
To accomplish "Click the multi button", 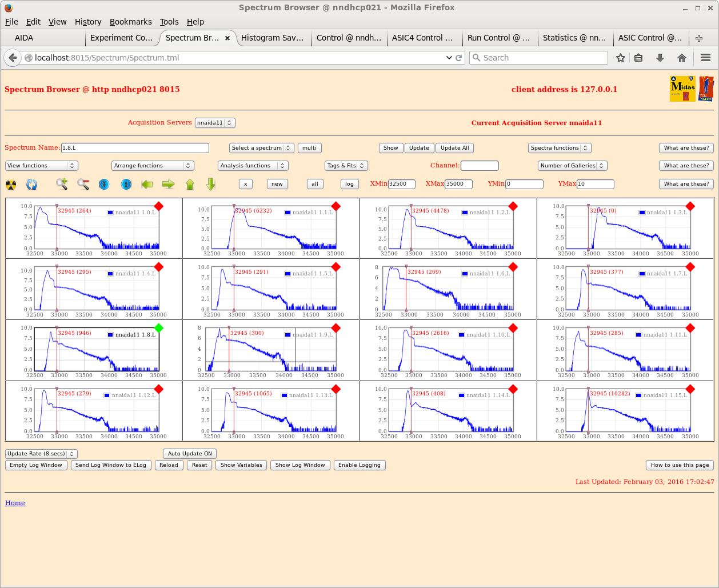I will coord(310,148).
